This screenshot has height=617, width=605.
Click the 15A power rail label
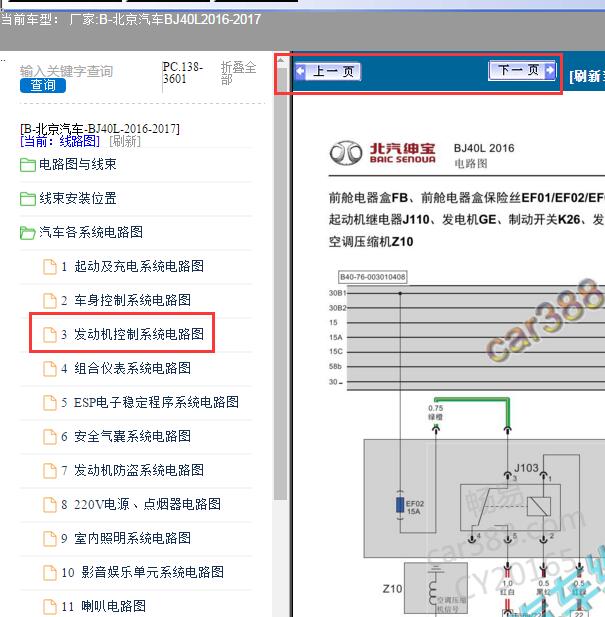(x=336, y=337)
